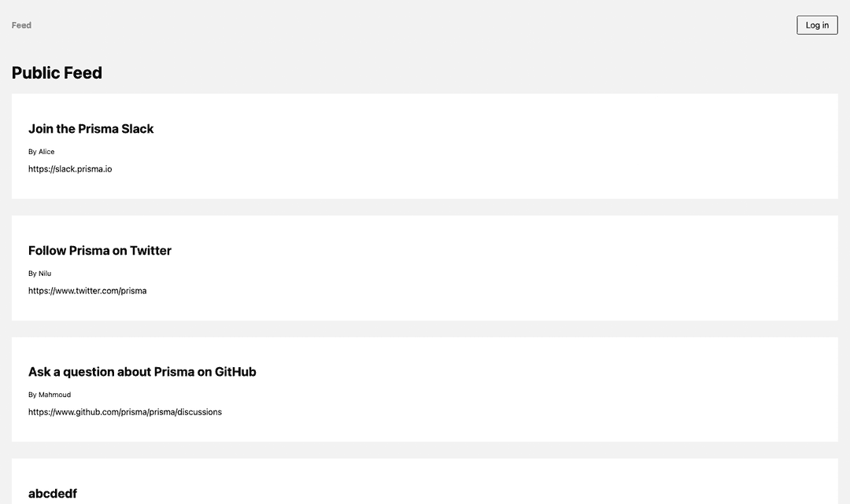Open the 'Join the Prisma Slack' post
Viewport: 850px width, 504px height.
click(x=91, y=128)
